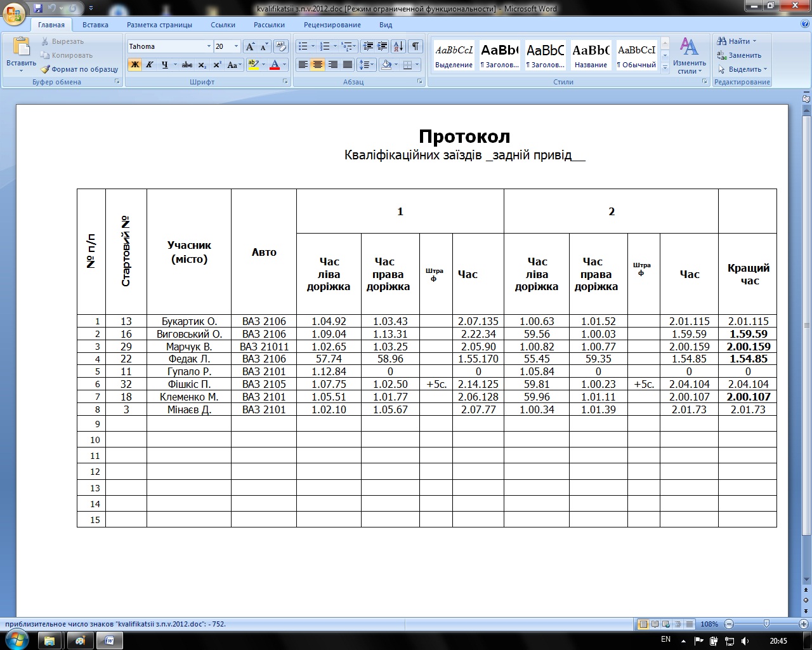The width and height of the screenshot is (812, 650).
Task: Open the Ссылки ribbon tab
Action: pos(223,25)
